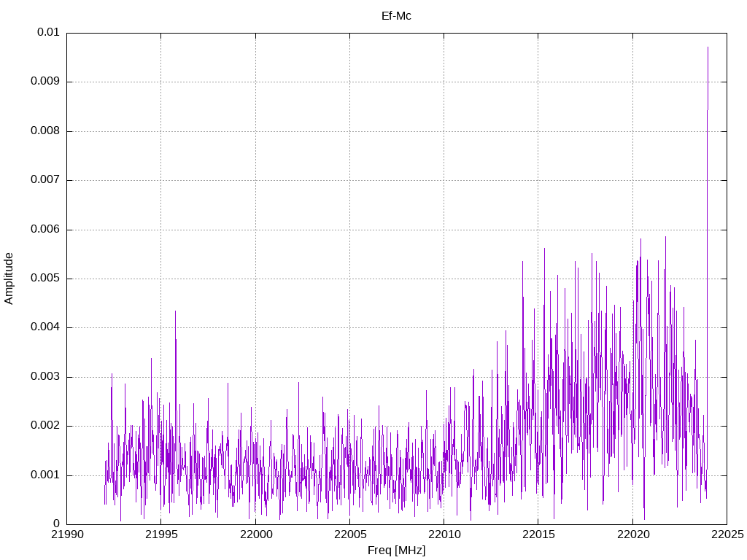
Task: Click the Amplitude y-axis label
Action: pos(9,279)
